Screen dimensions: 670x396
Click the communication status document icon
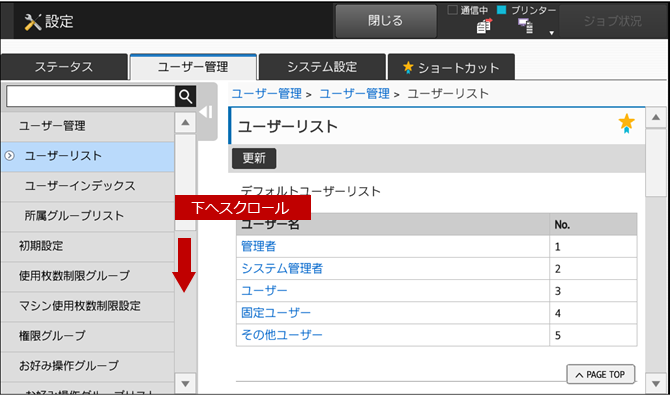[x=484, y=26]
